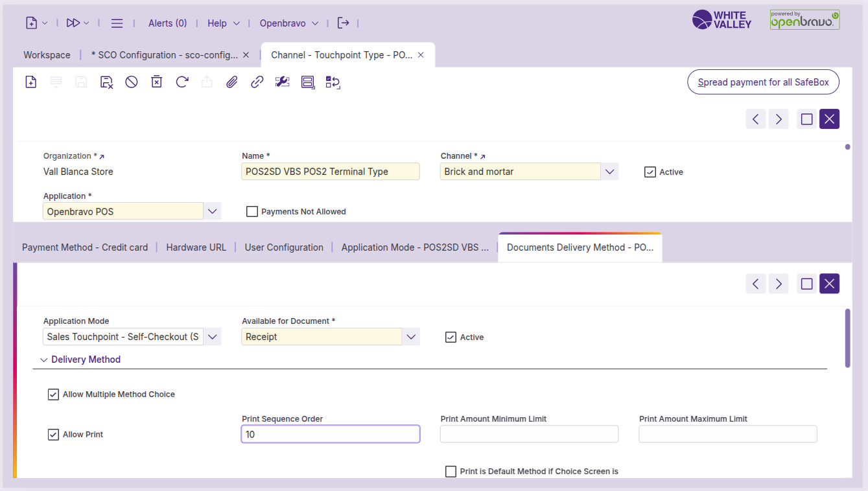Open attachments with the paperclip icon

point(232,82)
